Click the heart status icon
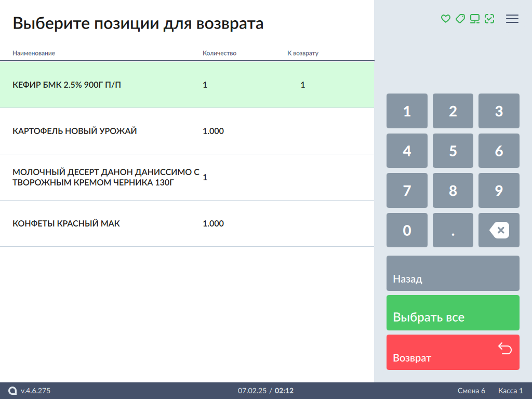This screenshot has width=532, height=399. coord(445,19)
